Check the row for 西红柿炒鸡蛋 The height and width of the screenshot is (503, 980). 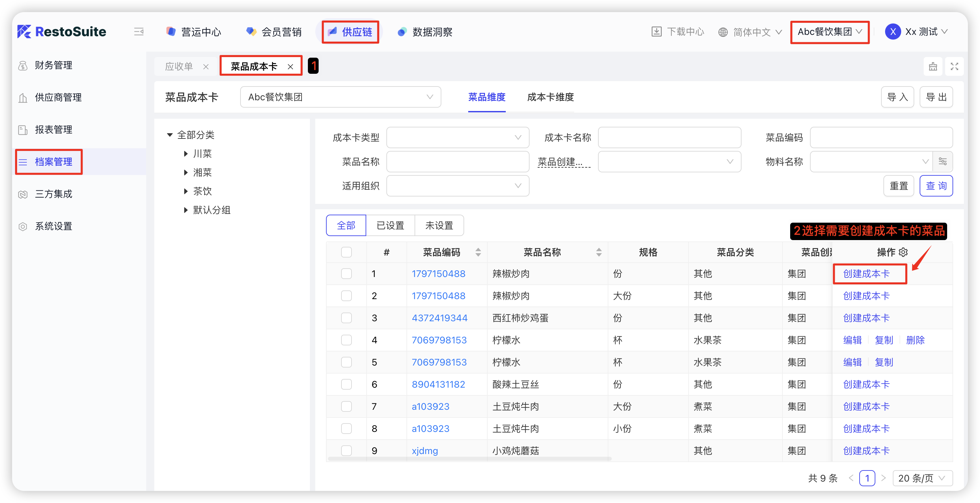346,318
